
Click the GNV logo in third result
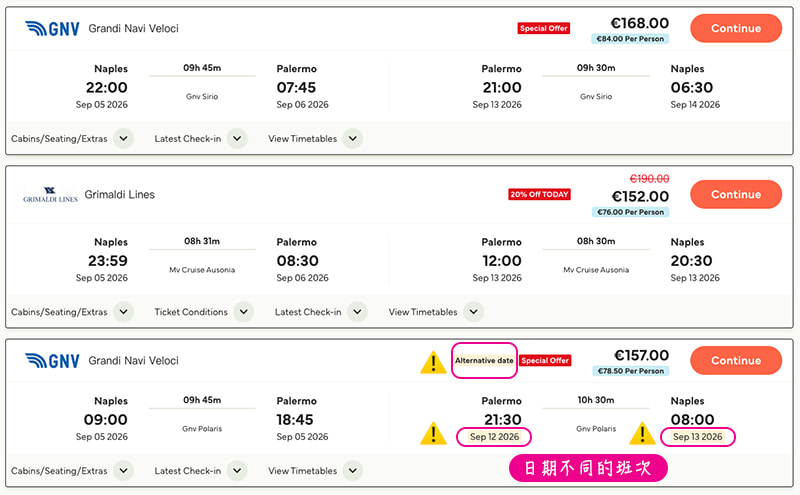coord(49,360)
